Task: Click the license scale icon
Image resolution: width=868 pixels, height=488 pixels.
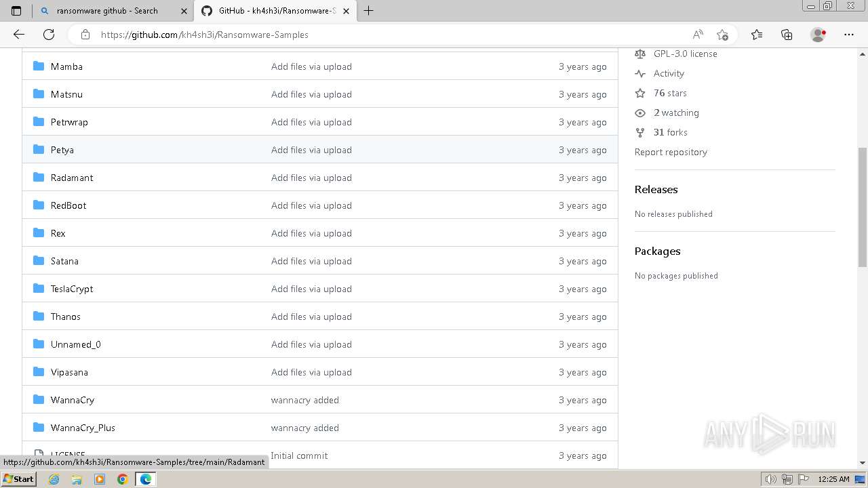Action: point(640,54)
